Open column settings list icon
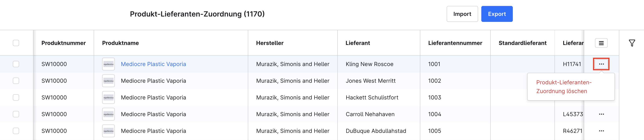The width and height of the screenshot is (644, 140). 601,43
